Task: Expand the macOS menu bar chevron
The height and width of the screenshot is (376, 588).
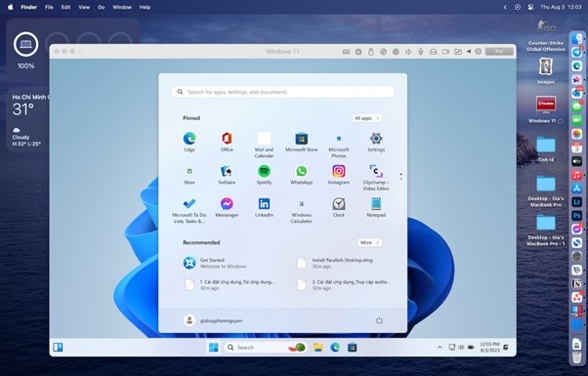Action: [x=505, y=7]
